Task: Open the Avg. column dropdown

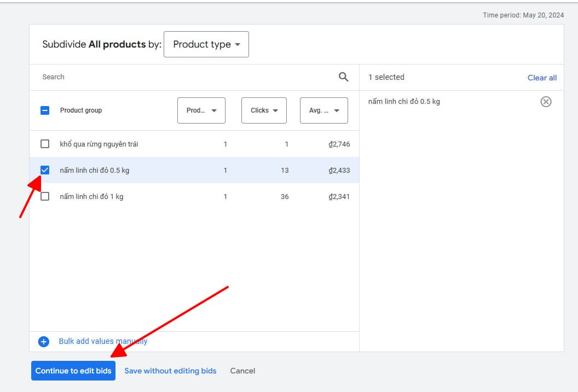Action: 323,110
